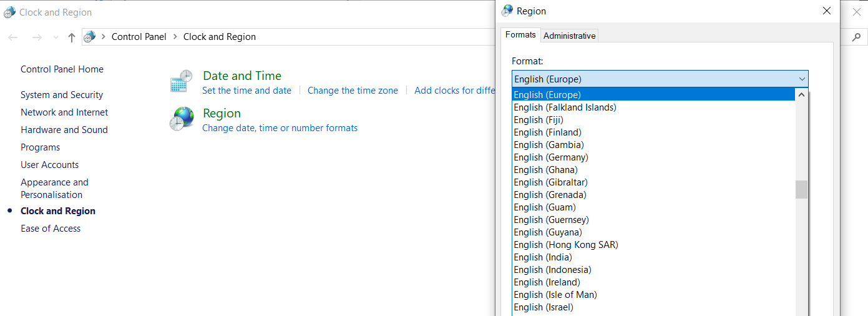Click the forward arrow navigation button

click(x=37, y=37)
